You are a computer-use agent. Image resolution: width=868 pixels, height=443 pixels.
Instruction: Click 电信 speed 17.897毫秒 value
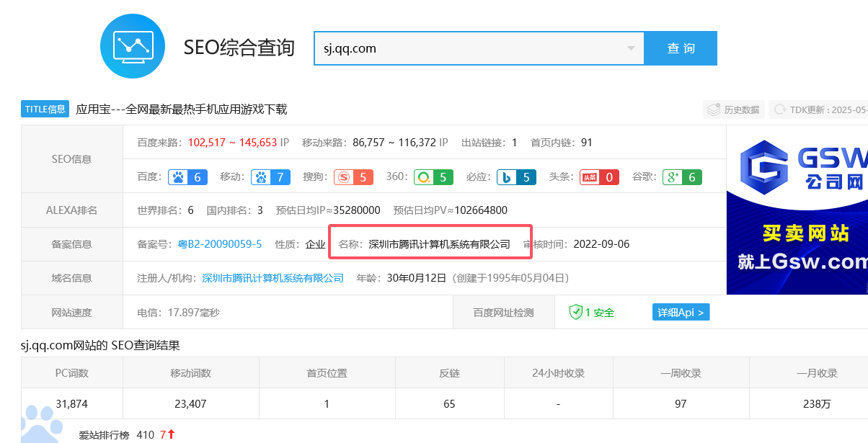click(x=193, y=313)
